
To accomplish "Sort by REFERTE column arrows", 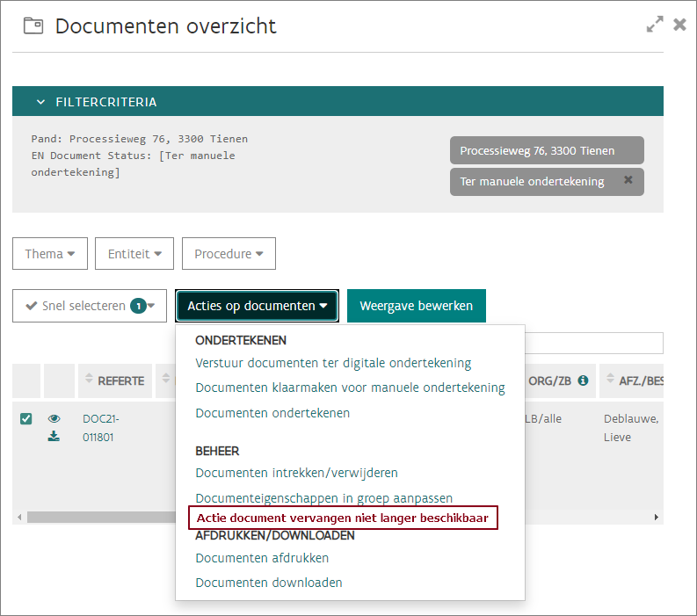I will point(89,381).
